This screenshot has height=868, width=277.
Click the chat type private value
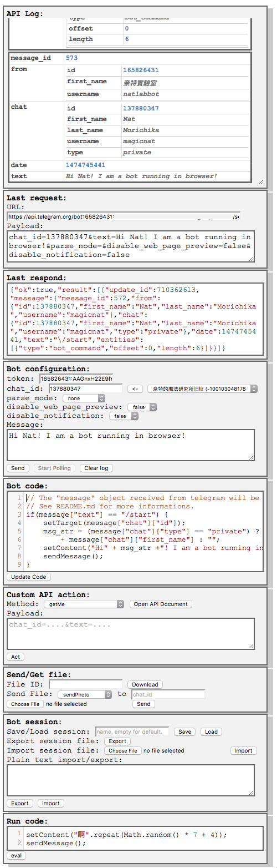(137, 153)
